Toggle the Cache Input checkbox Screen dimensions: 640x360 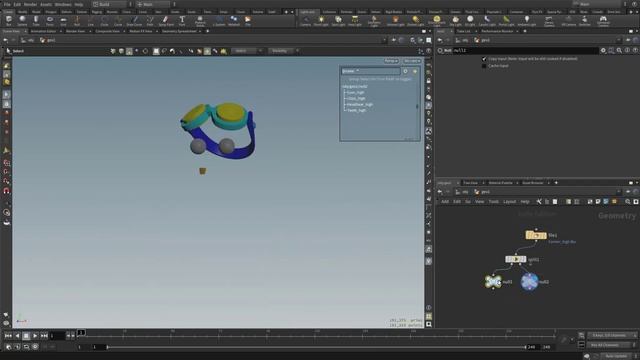click(484, 66)
